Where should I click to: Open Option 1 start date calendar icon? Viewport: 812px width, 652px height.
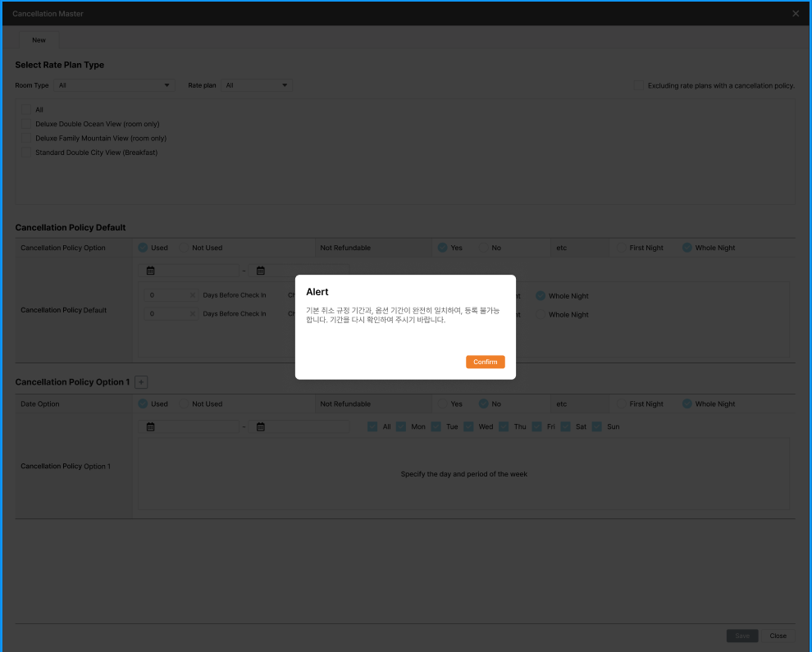(x=151, y=426)
